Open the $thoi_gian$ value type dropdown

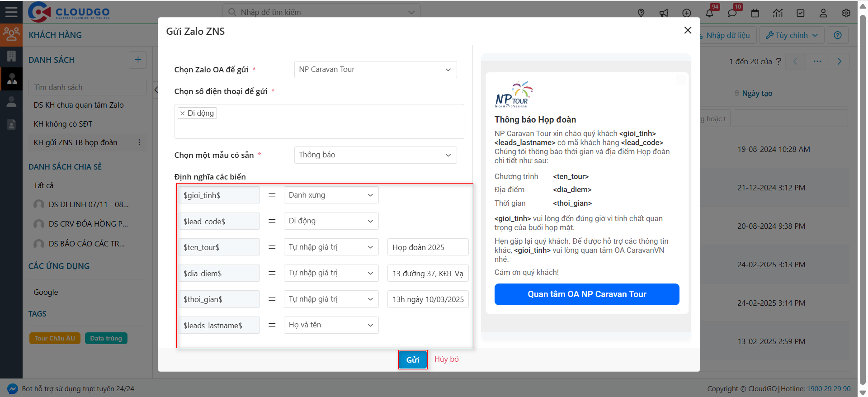(331, 299)
